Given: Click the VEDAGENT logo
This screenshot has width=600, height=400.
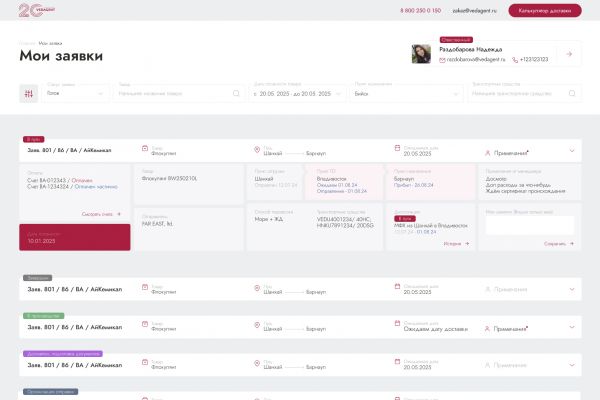Looking at the screenshot, I should point(37,10).
